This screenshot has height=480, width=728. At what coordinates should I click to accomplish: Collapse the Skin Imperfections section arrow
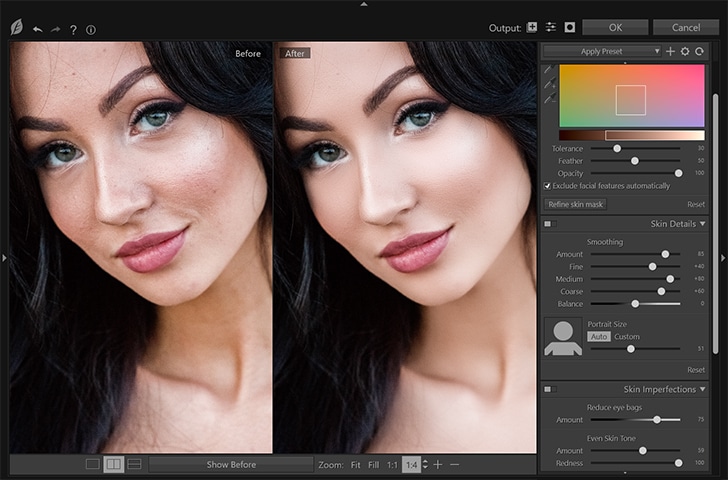(703, 388)
